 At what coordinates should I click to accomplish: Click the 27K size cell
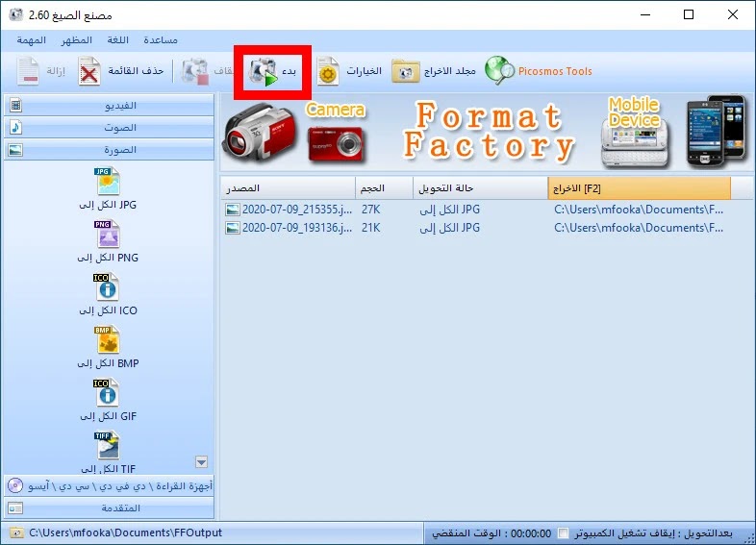(x=370, y=210)
